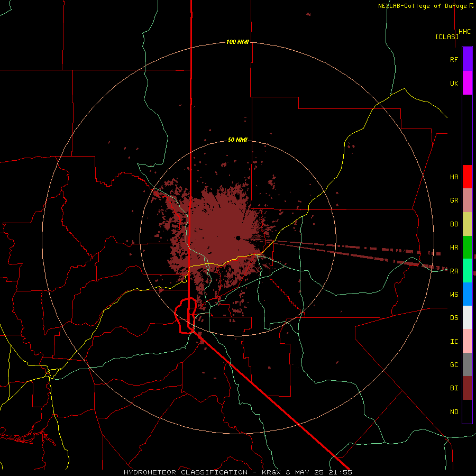Screen dimensions: 476x476
Task: Click the RF purple legend swatch
Action: (x=467, y=59)
